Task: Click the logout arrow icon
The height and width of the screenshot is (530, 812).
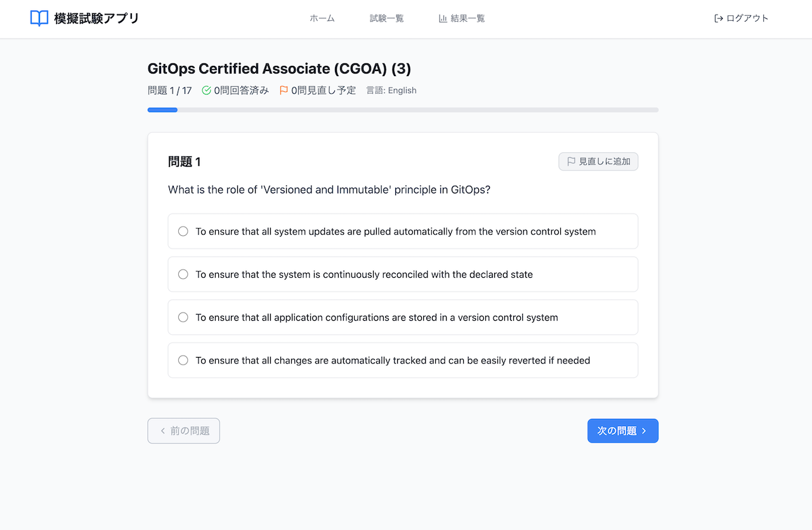Action: point(719,18)
